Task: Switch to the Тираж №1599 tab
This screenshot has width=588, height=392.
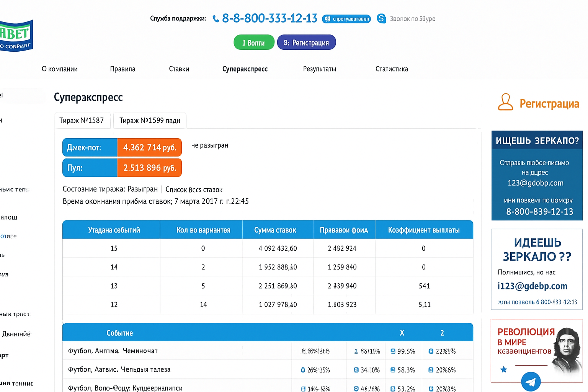Action: 150,121
